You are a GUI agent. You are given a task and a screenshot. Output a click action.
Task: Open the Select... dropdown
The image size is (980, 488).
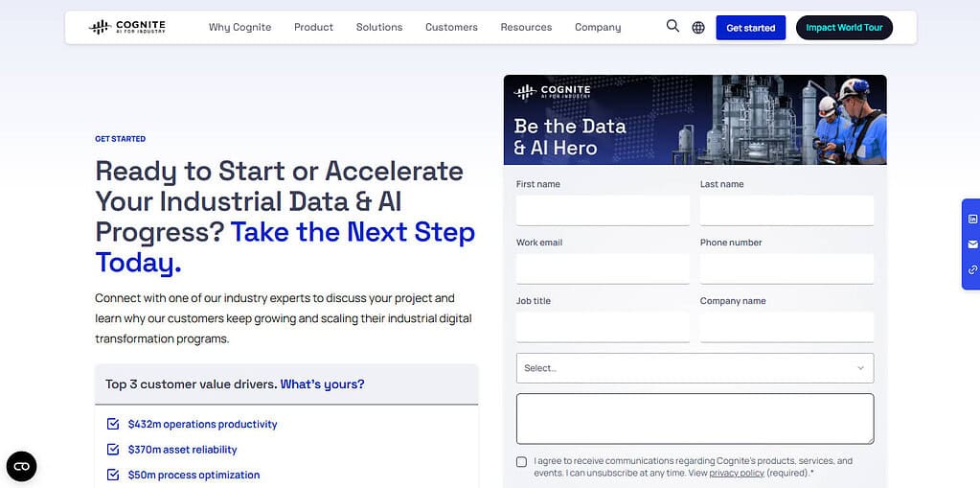pos(695,368)
